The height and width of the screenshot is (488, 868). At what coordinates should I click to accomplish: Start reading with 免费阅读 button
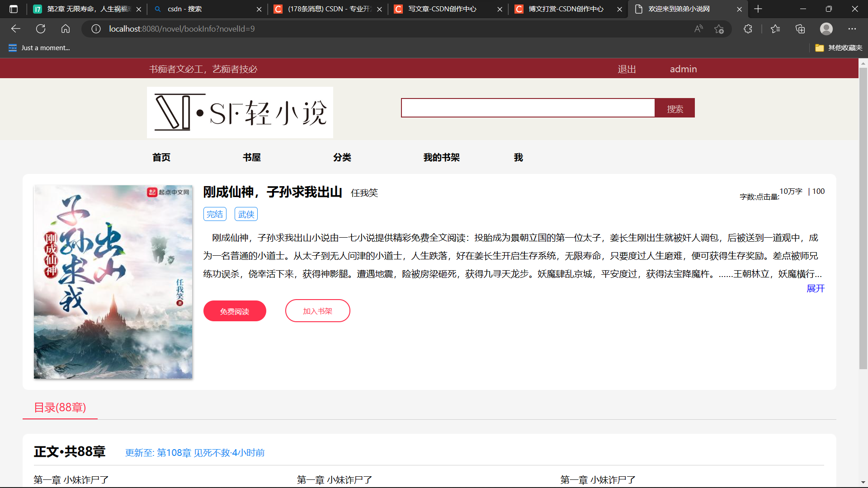[x=235, y=311]
